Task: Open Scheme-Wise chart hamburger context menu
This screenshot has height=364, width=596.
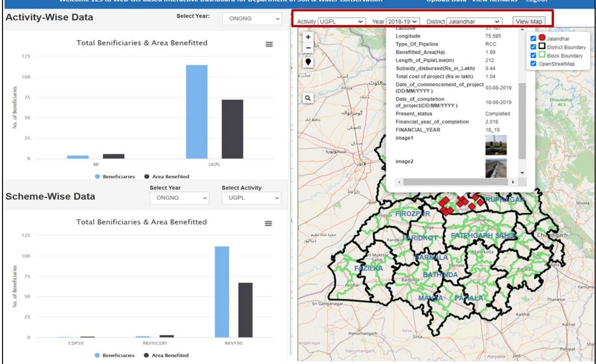Action: tap(269, 224)
